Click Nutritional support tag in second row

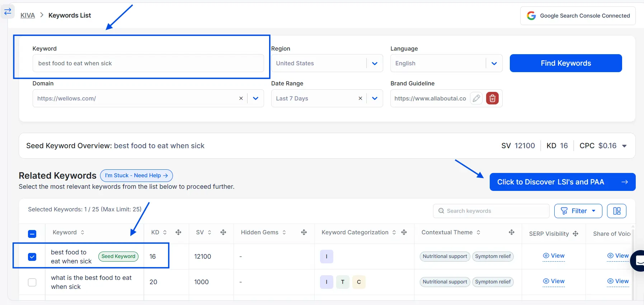click(x=445, y=282)
